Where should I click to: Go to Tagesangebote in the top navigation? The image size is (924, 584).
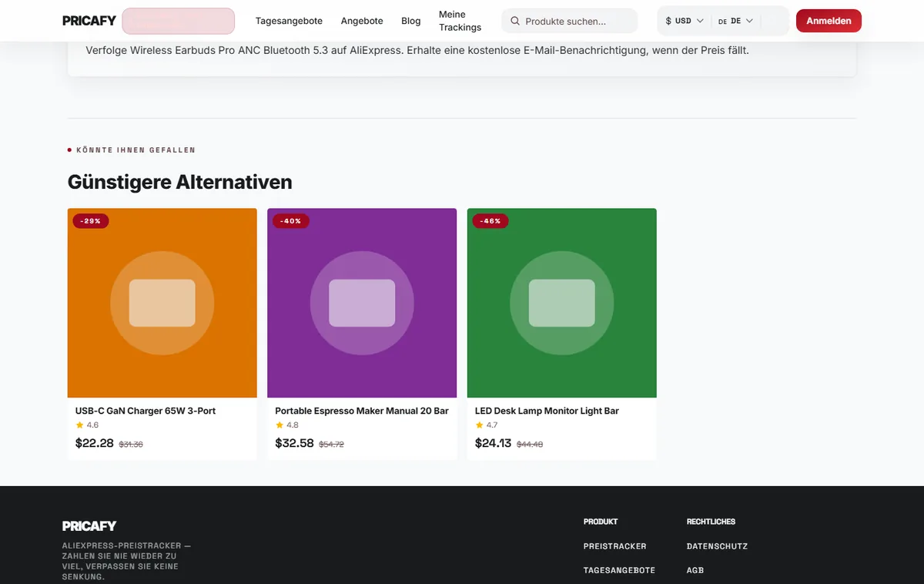[x=289, y=21]
